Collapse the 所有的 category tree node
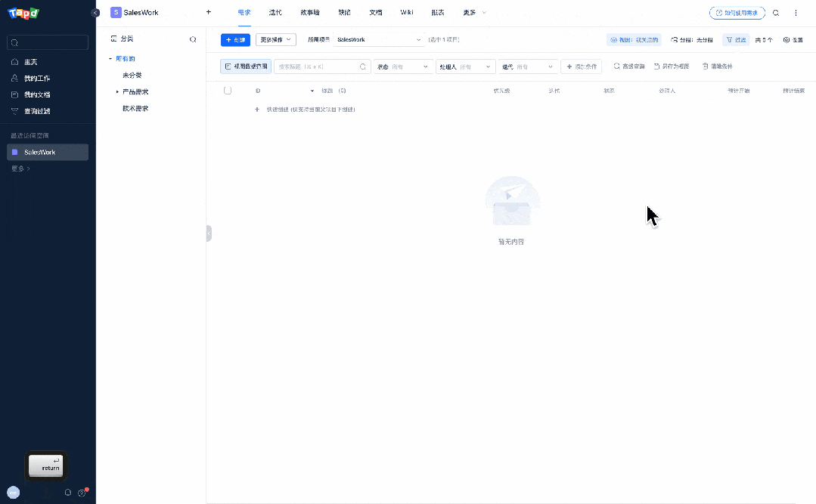Viewport: 816px width, 504px height. pos(110,59)
